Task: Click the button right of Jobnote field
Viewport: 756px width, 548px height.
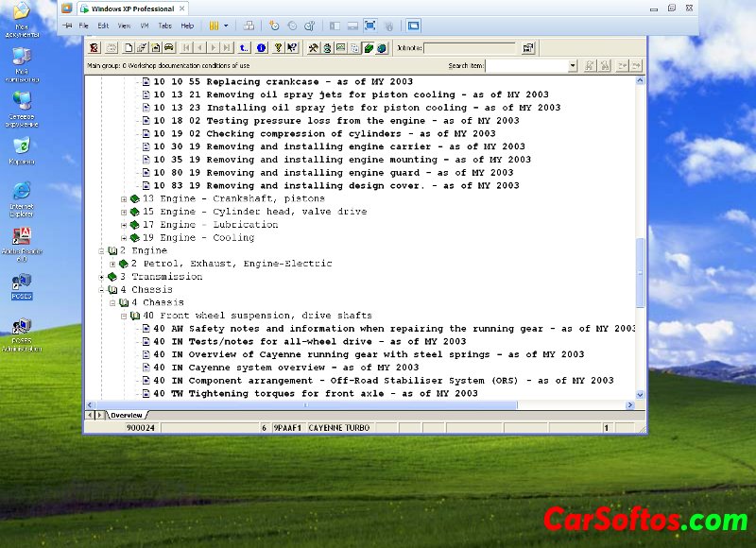Action: [527, 47]
